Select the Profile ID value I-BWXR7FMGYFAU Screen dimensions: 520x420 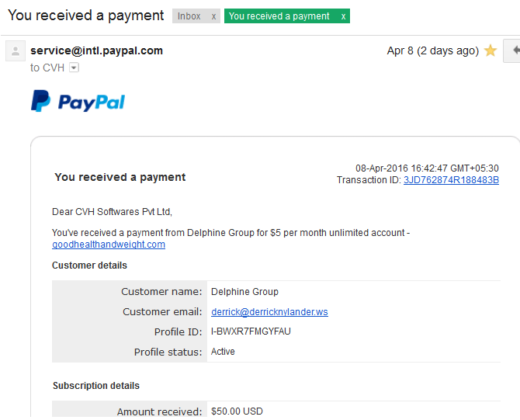tap(251, 331)
